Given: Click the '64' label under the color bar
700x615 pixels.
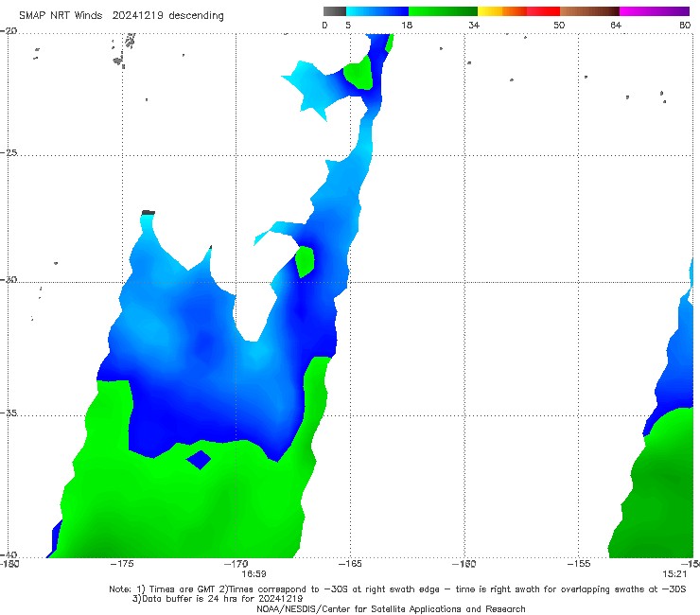Looking at the screenshot, I should [x=616, y=25].
